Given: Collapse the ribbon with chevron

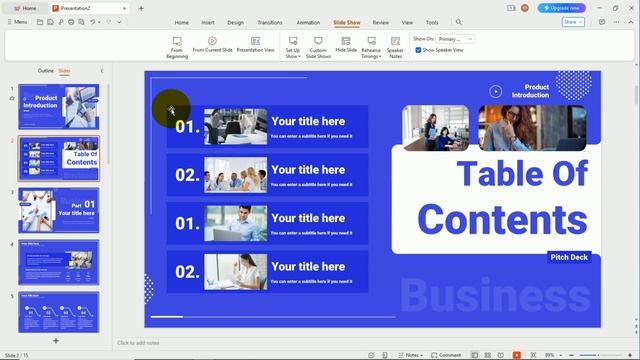Looking at the screenshot, I should (x=631, y=22).
